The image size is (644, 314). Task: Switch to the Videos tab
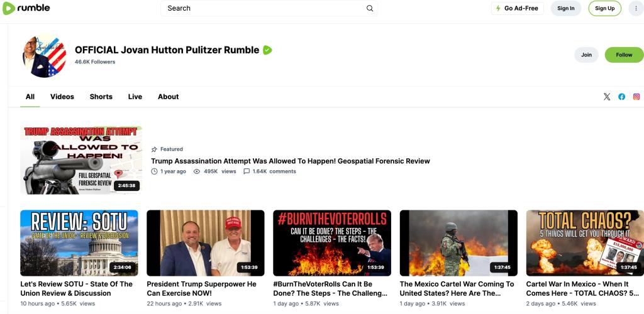62,97
